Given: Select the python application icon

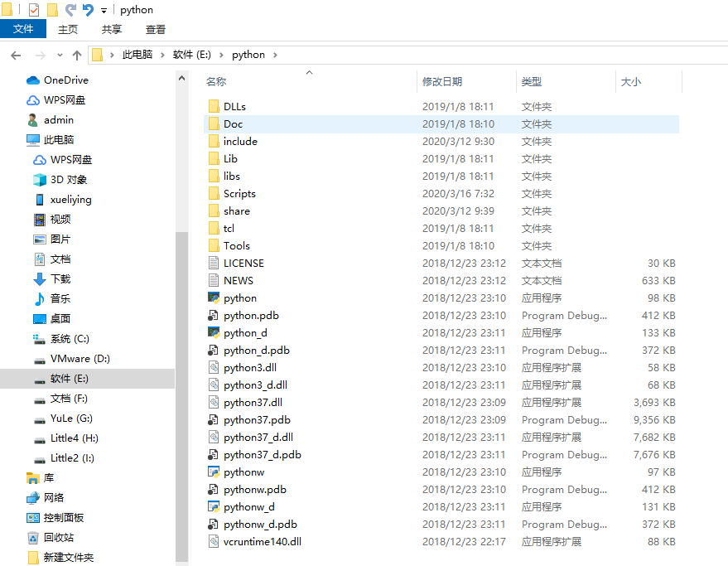Looking at the screenshot, I should 214,298.
